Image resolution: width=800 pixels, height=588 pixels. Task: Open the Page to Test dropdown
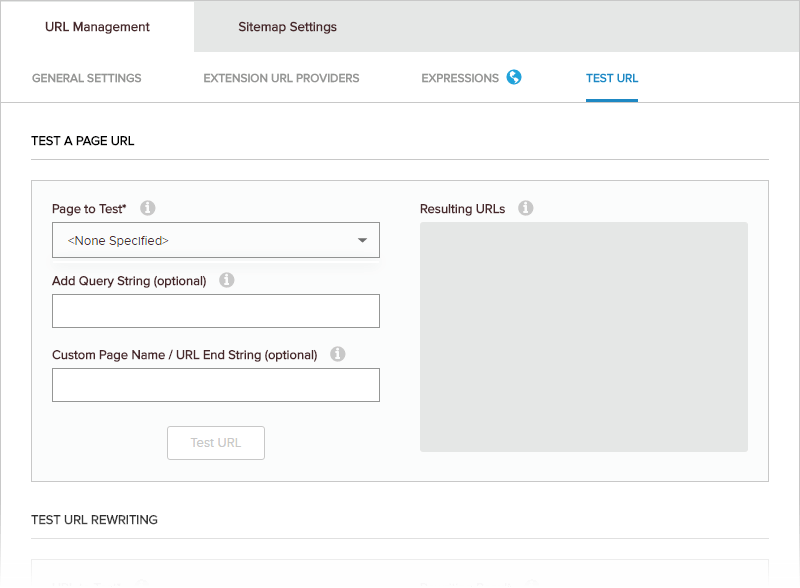click(216, 240)
